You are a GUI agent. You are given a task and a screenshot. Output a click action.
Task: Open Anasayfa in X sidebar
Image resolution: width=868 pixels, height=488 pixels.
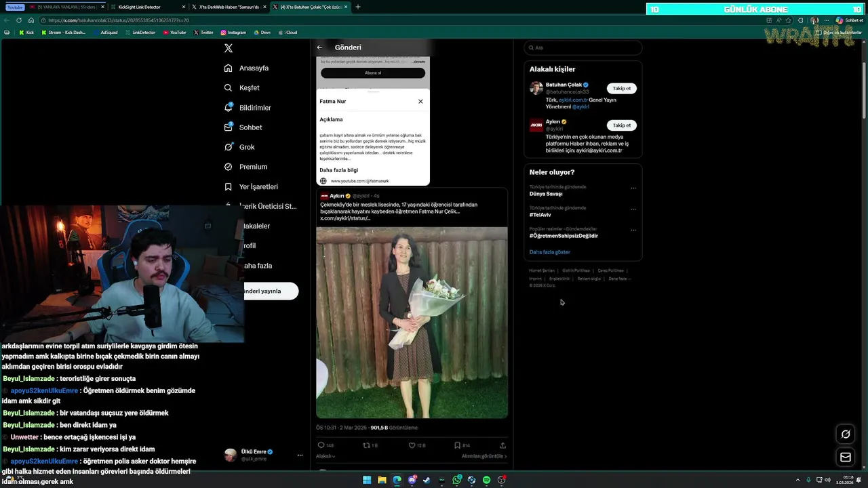pyautogui.click(x=247, y=68)
